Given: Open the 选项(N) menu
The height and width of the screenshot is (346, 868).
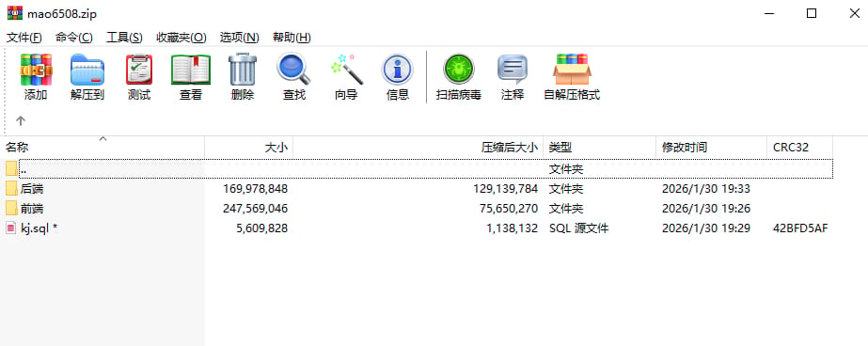Looking at the screenshot, I should click(x=239, y=38).
